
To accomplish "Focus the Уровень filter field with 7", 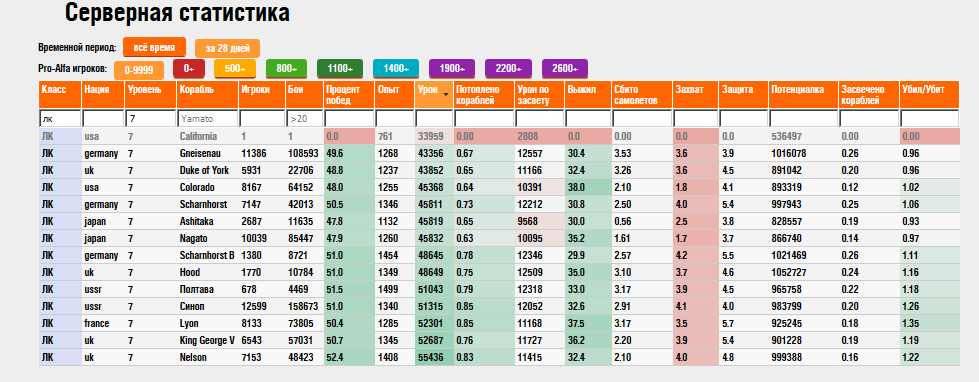I will [x=150, y=118].
